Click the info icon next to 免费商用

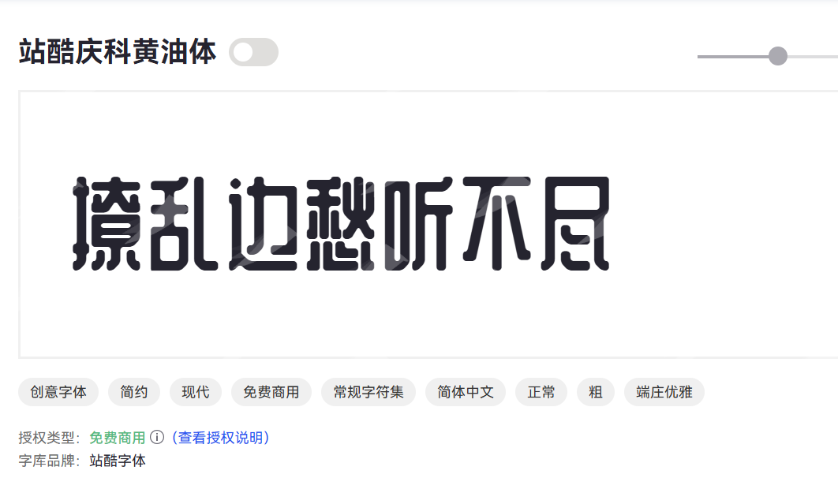[156, 437]
